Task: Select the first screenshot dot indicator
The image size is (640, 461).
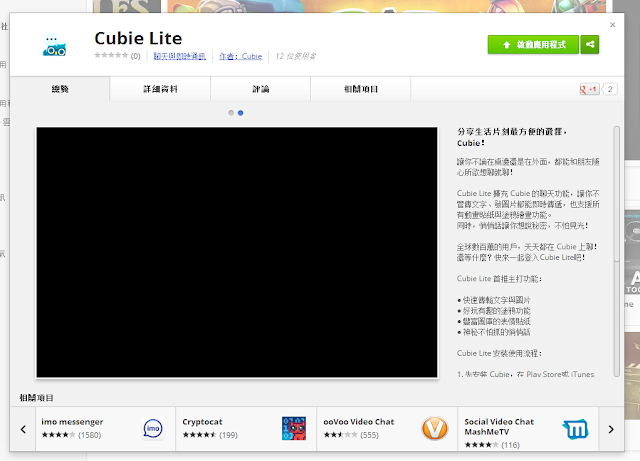Action: click(x=231, y=113)
